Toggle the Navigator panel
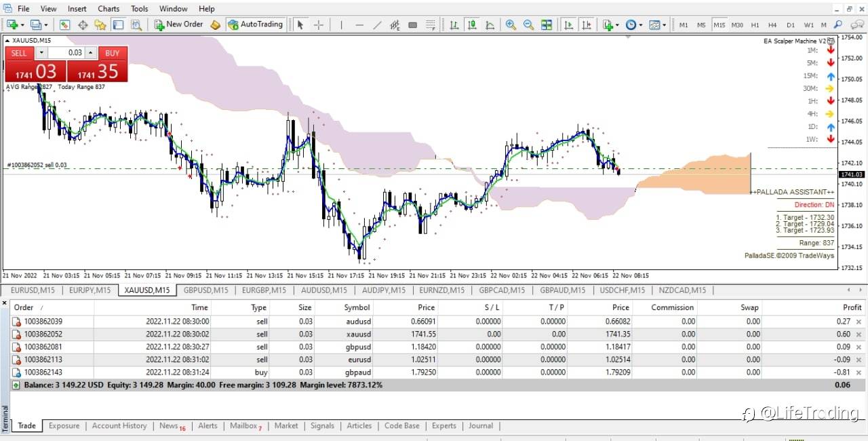This screenshot has width=868, height=441. point(100,24)
